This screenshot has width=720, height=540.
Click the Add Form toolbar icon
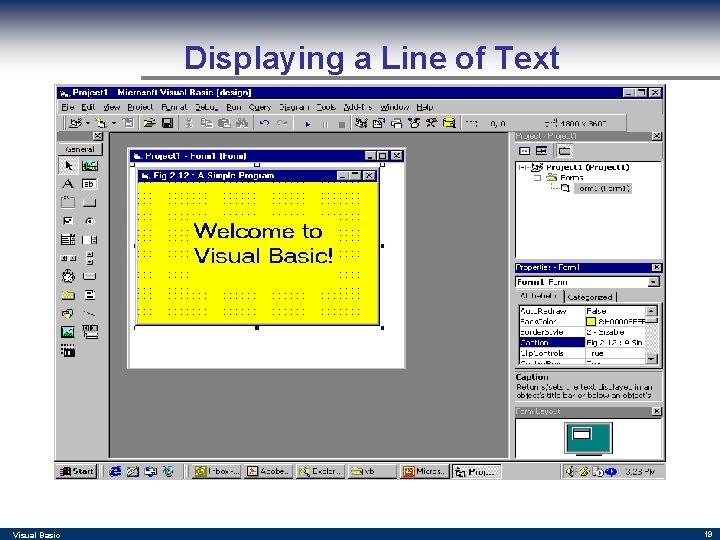click(101, 123)
